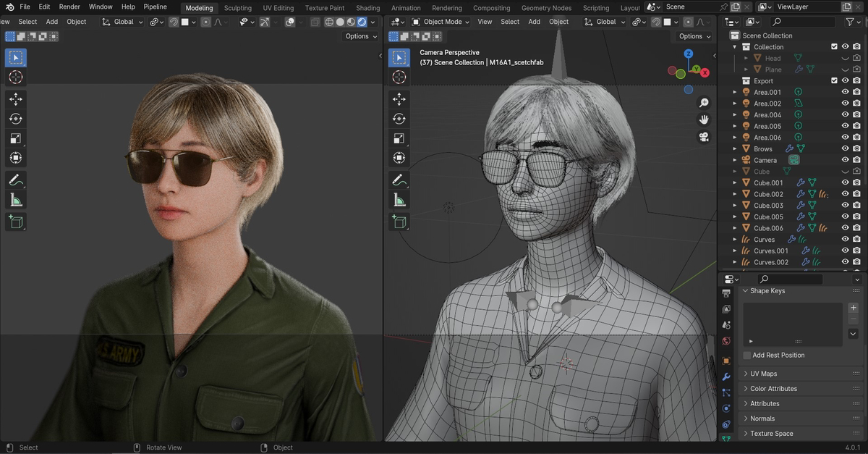Screen dimensions: 868x454
Task: Select the Rotate tool in left viewport
Action: click(15, 119)
